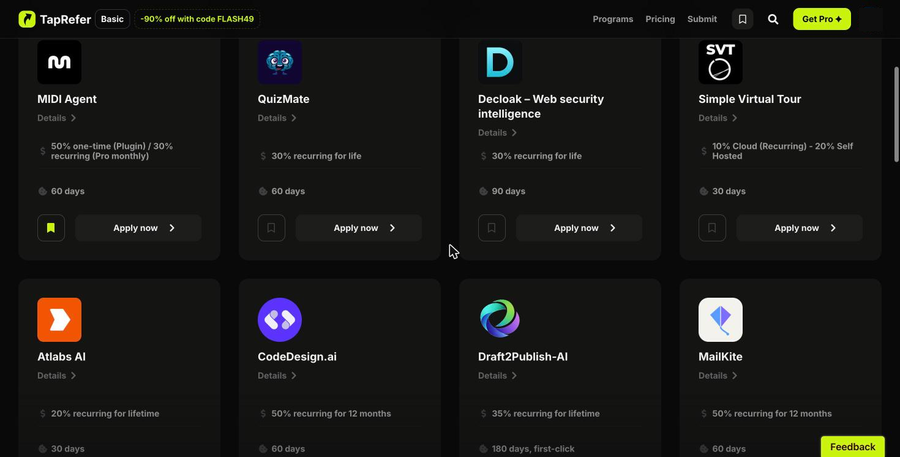Open the saved bookmarks icon in header

click(742, 19)
